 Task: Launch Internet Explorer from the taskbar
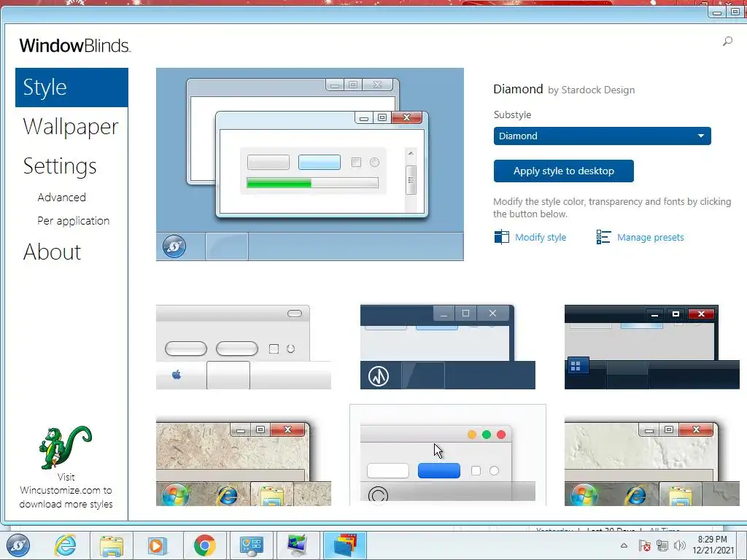(x=65, y=545)
